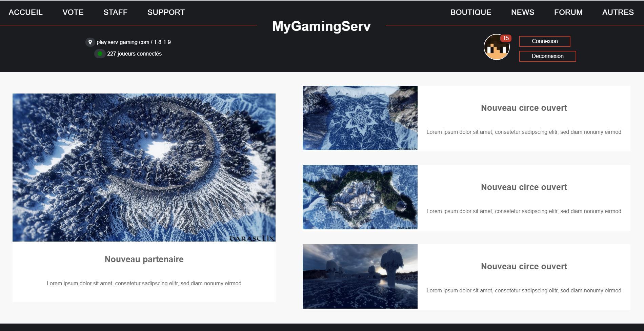Click the Connexion button

point(545,41)
